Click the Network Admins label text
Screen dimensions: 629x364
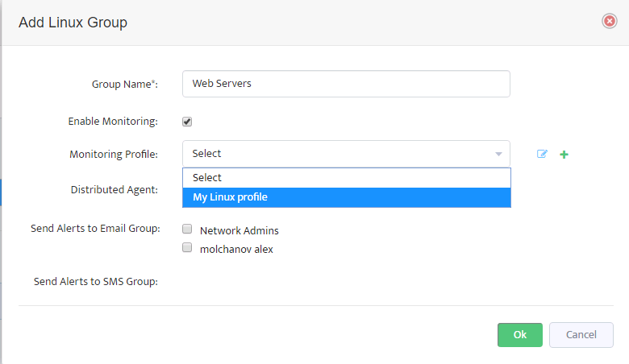[x=239, y=230]
